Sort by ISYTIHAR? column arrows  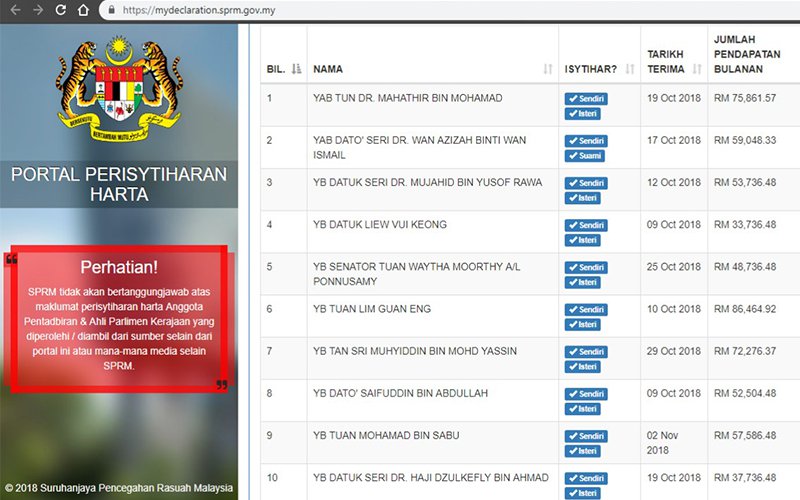pos(629,69)
